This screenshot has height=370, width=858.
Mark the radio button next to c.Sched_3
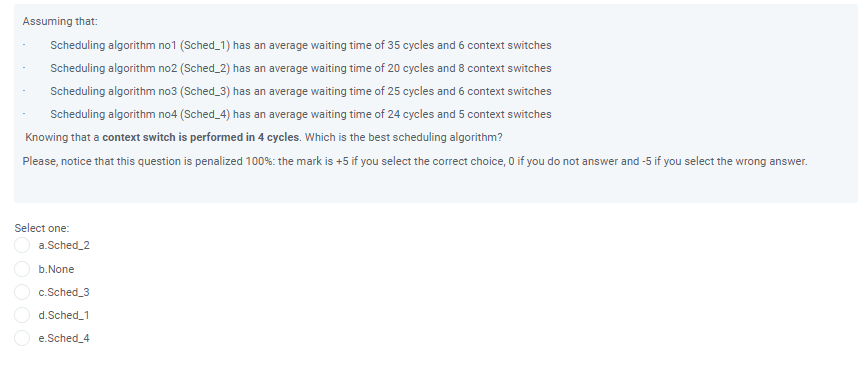(x=22, y=292)
